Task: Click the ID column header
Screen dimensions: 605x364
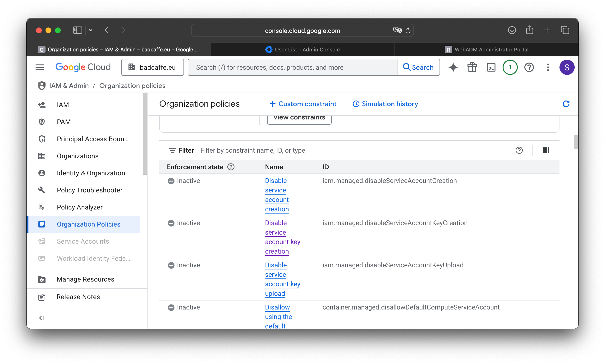Action: [x=325, y=167]
